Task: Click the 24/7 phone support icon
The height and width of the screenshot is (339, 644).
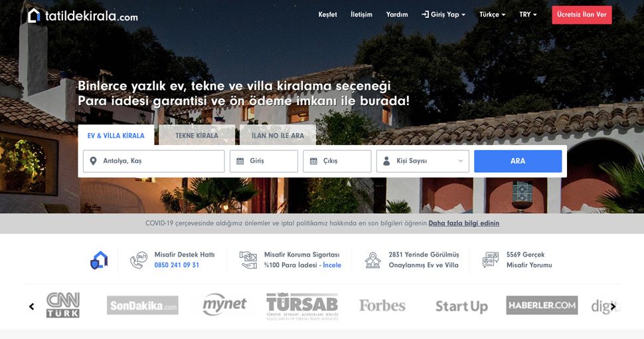Action: 139,260
